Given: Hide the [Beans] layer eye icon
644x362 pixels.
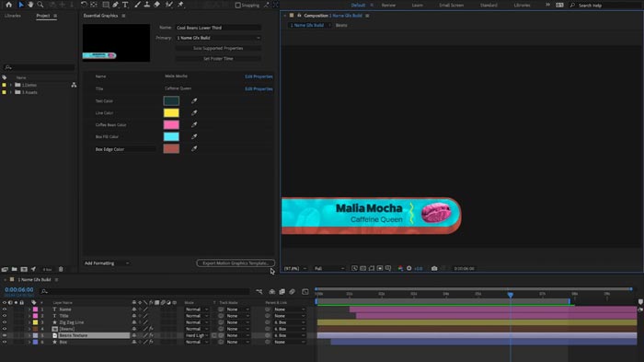Looking at the screenshot, I should pyautogui.click(x=5, y=329).
